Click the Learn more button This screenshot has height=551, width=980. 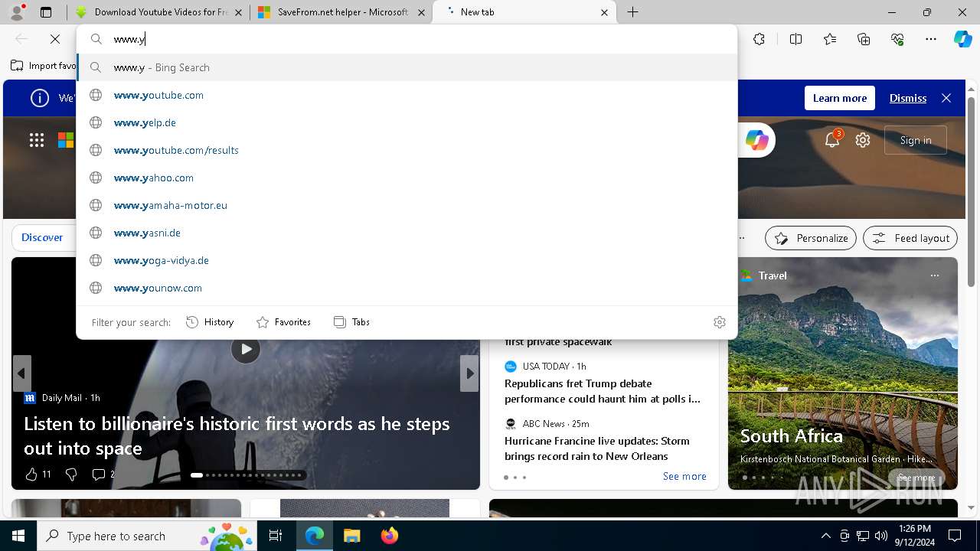pos(839,98)
